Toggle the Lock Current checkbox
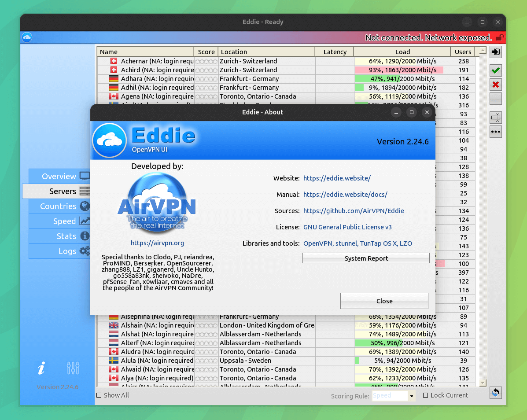 [x=425, y=395]
